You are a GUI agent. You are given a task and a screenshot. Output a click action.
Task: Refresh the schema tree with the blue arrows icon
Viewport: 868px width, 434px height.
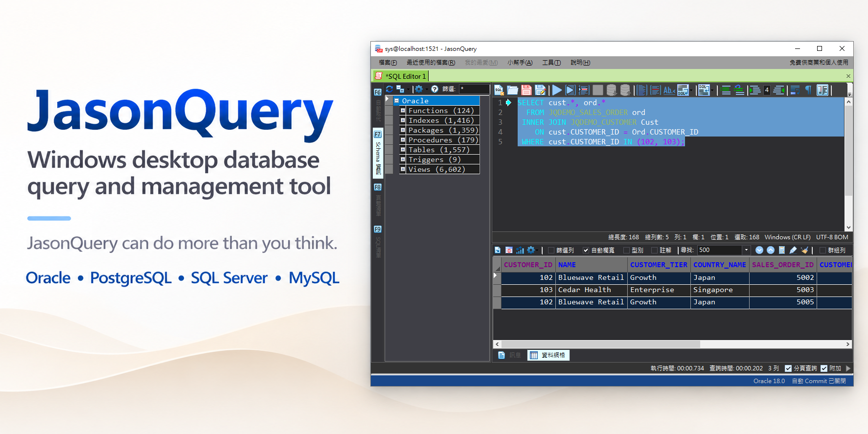[x=389, y=89]
